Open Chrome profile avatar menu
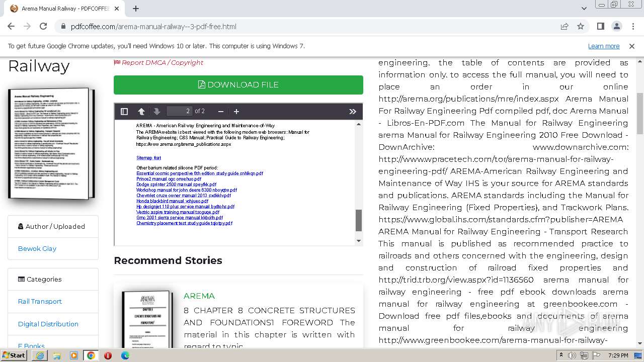 [x=616, y=26]
